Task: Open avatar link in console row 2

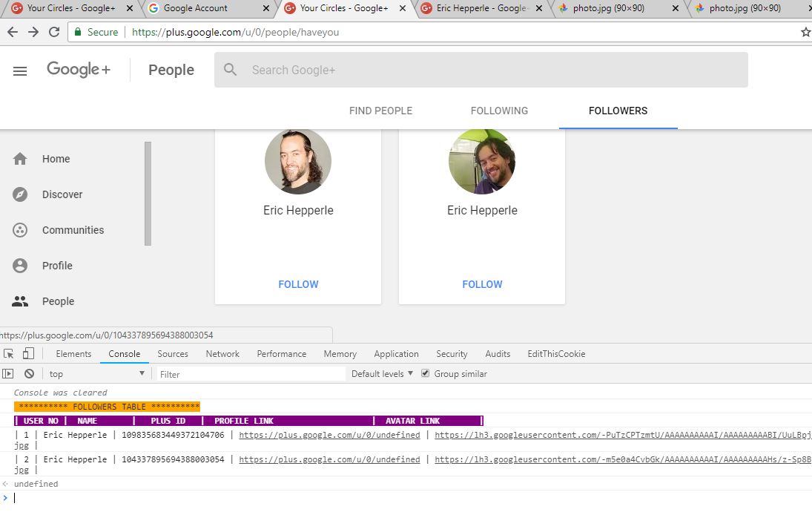Action: click(623, 459)
